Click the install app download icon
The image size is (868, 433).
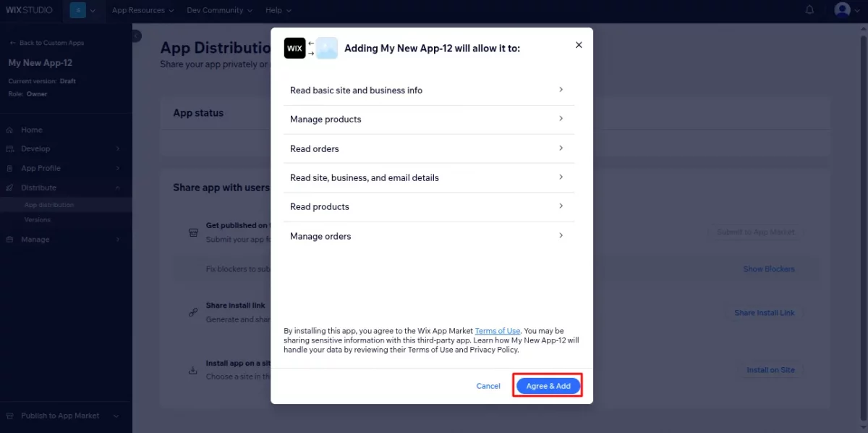[x=193, y=370]
